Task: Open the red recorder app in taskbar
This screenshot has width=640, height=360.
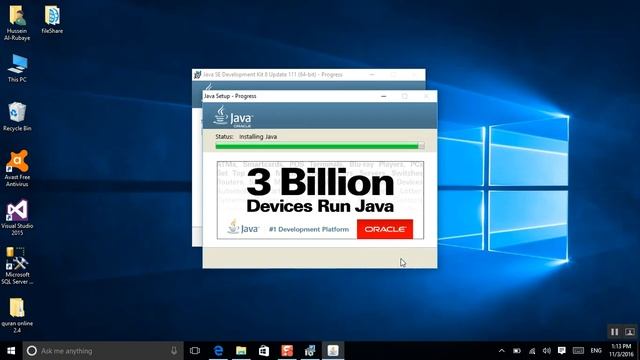Action: (x=287, y=351)
